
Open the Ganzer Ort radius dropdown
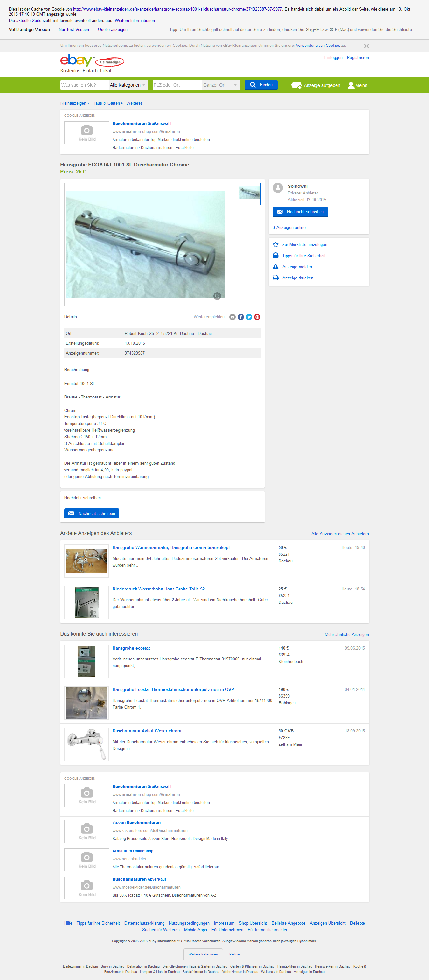click(x=221, y=85)
